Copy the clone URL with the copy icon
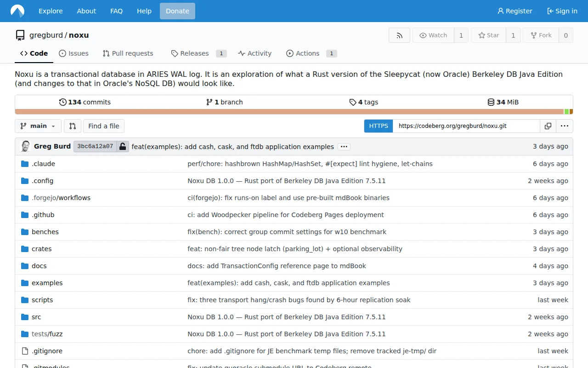 coord(548,126)
